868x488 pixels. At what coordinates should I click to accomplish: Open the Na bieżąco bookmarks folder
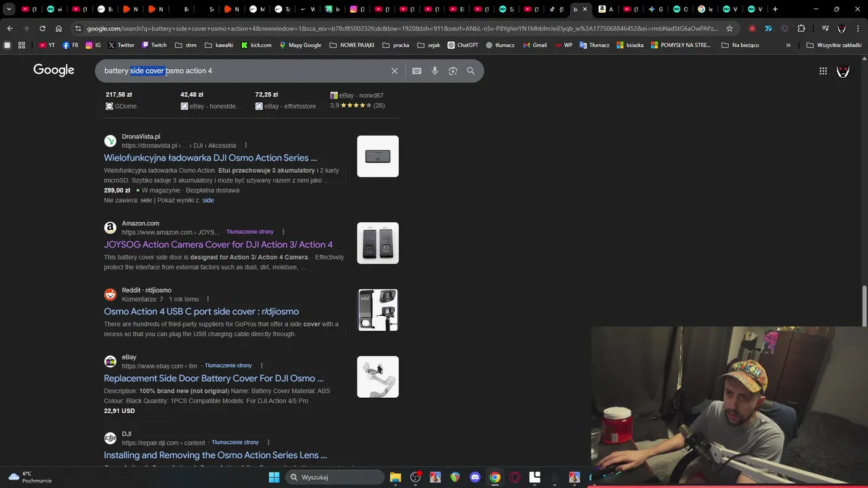741,45
